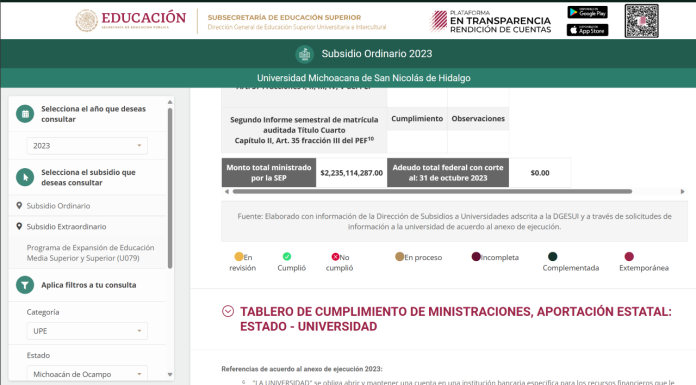Select Subsidio Extraordinario in the sidebar
696x385 pixels.
click(67, 226)
